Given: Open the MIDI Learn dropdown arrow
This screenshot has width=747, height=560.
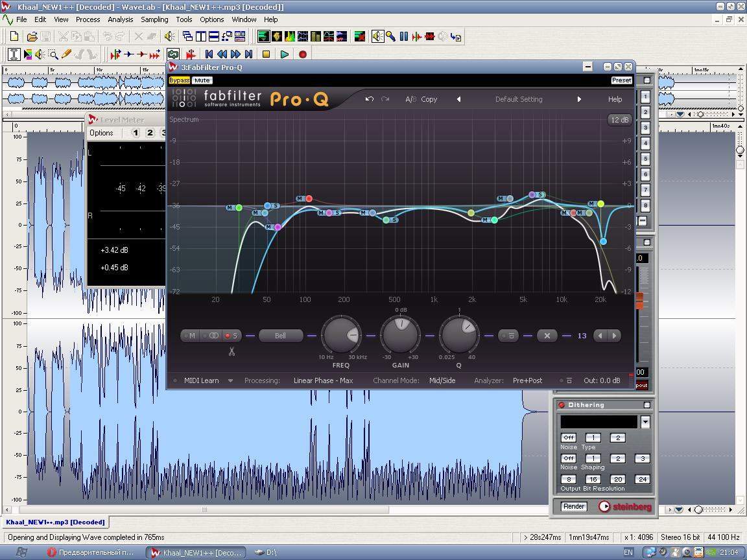Looking at the screenshot, I should click(230, 381).
